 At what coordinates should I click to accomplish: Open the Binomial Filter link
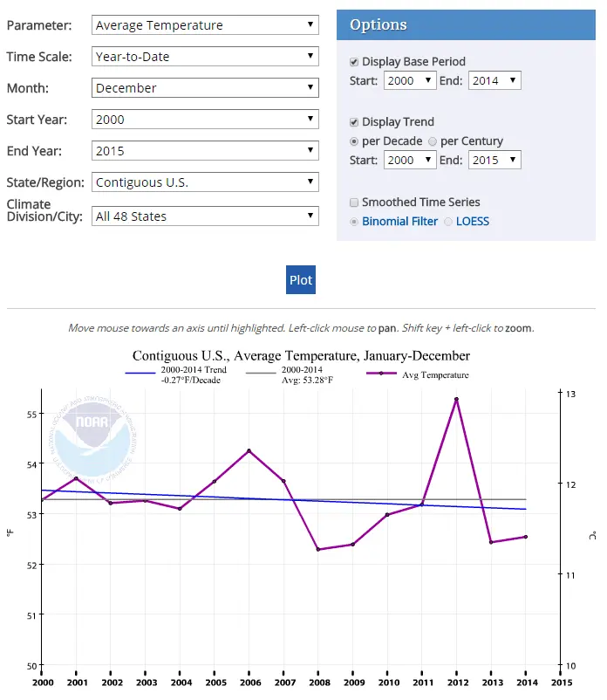click(x=399, y=222)
